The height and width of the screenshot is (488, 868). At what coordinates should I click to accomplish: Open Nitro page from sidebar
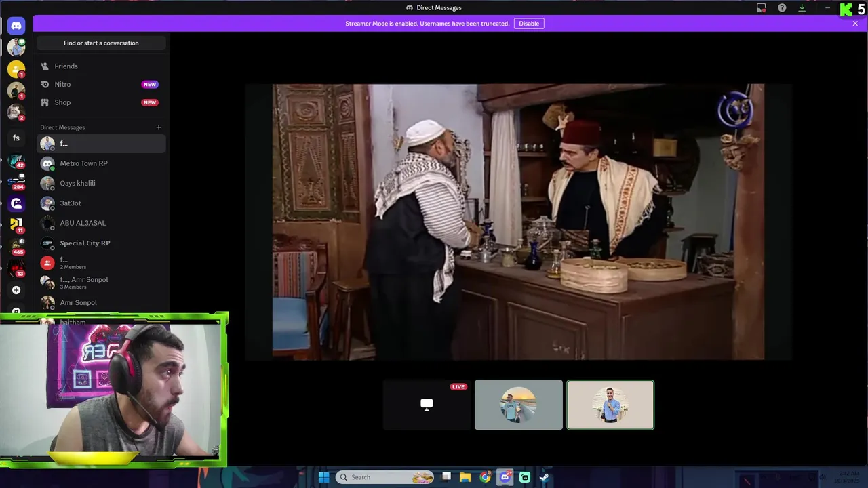(101, 84)
